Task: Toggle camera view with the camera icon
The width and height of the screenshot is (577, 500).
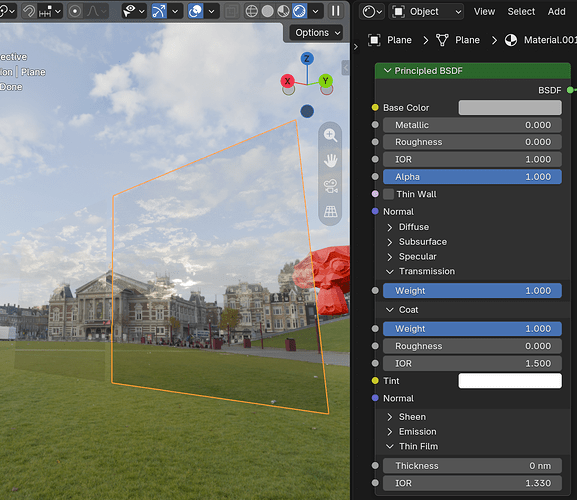Action: coord(330,186)
